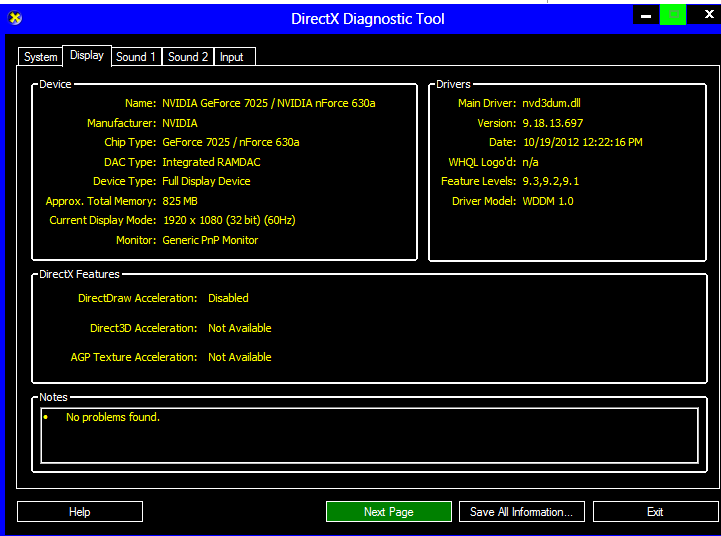Screen dimensions: 721x536
Task: Click the main driver name nvd3dum.dll
Action: pos(551,103)
